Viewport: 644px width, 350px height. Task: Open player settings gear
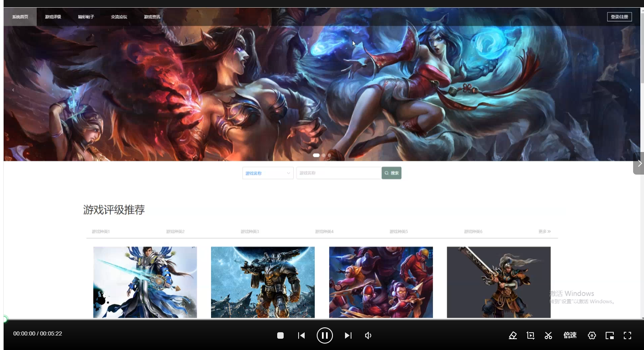pos(592,335)
